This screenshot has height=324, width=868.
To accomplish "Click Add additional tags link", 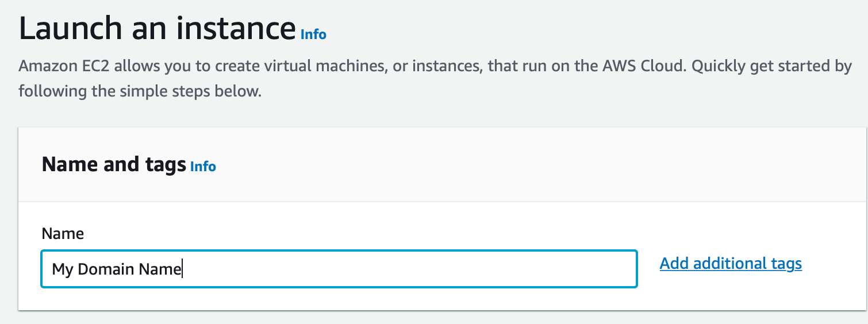I will pyautogui.click(x=731, y=264).
